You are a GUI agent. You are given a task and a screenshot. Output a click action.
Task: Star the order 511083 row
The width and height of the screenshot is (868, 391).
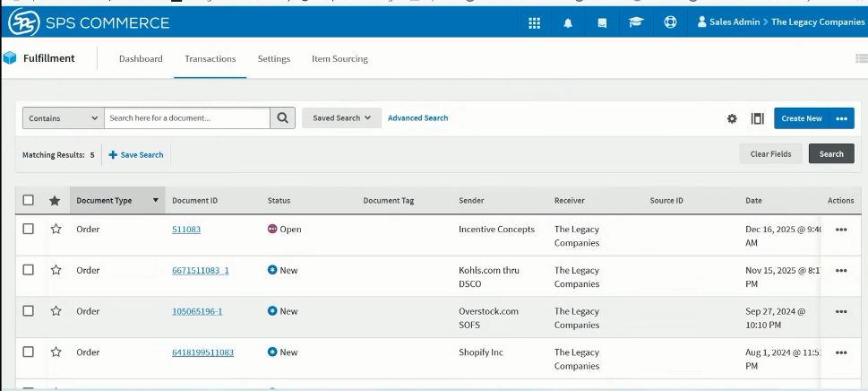[56, 229]
